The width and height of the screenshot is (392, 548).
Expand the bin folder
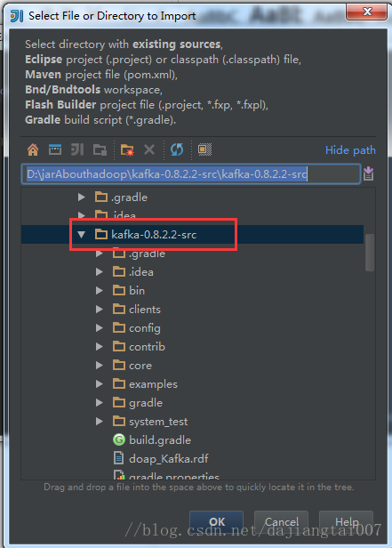pyautogui.click(x=100, y=291)
